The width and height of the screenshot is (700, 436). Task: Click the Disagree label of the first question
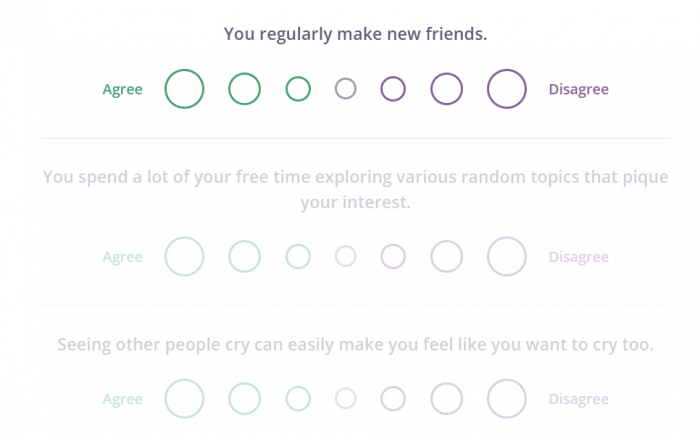(579, 89)
